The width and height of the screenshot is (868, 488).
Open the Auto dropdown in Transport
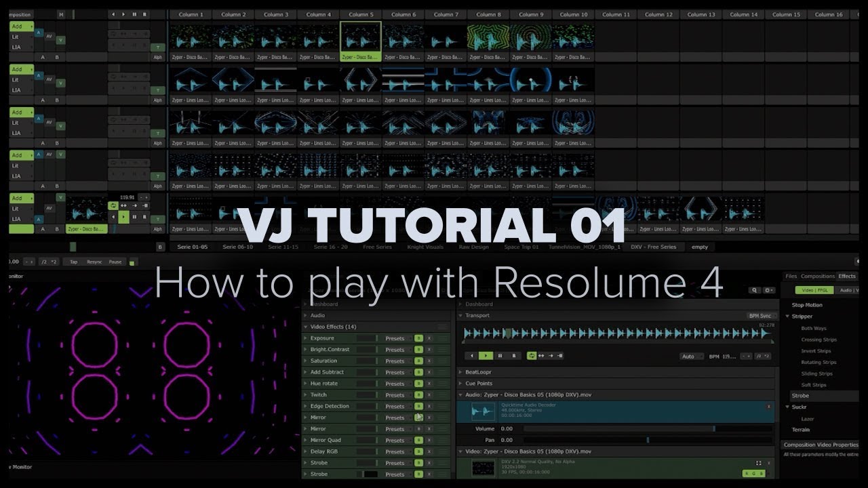(691, 356)
